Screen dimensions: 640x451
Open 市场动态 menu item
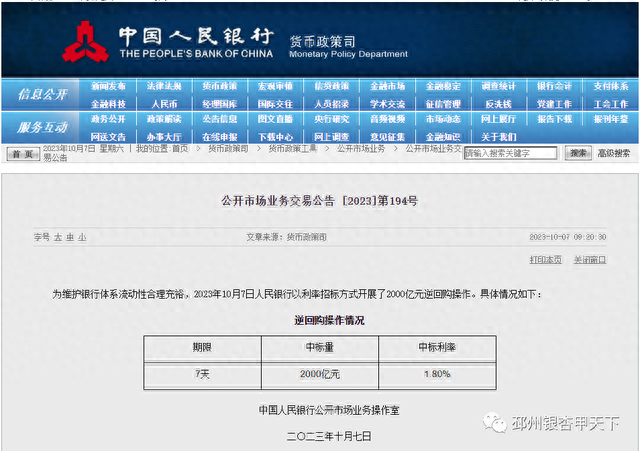tap(443, 119)
